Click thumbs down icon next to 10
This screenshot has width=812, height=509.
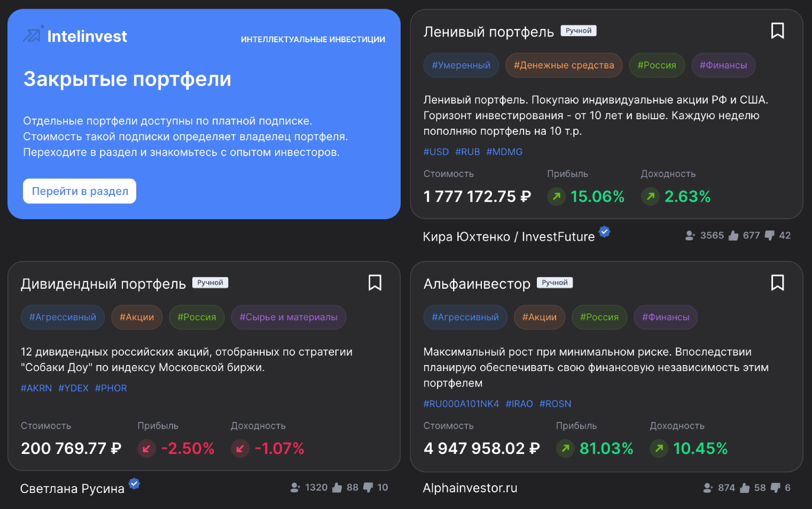coord(368,488)
